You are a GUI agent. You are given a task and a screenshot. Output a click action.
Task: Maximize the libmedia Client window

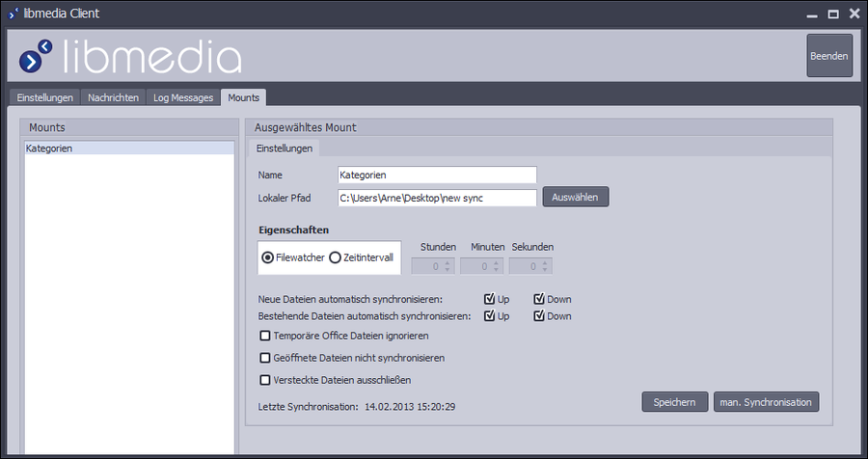tap(833, 14)
